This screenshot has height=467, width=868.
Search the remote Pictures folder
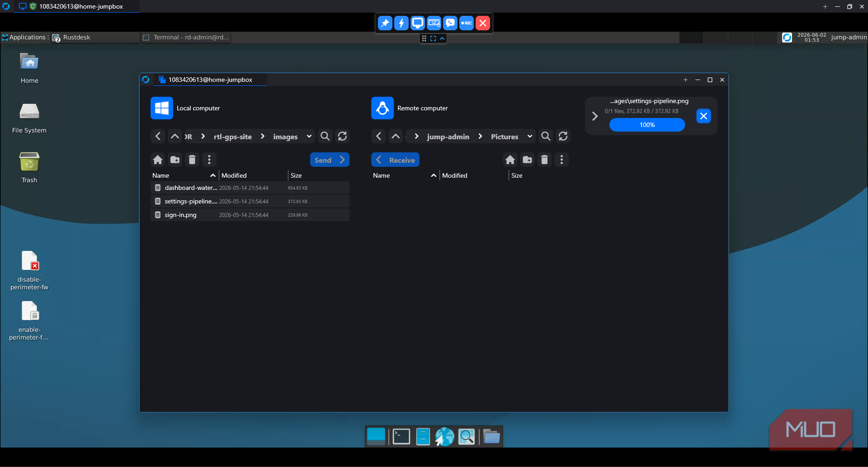pos(546,136)
